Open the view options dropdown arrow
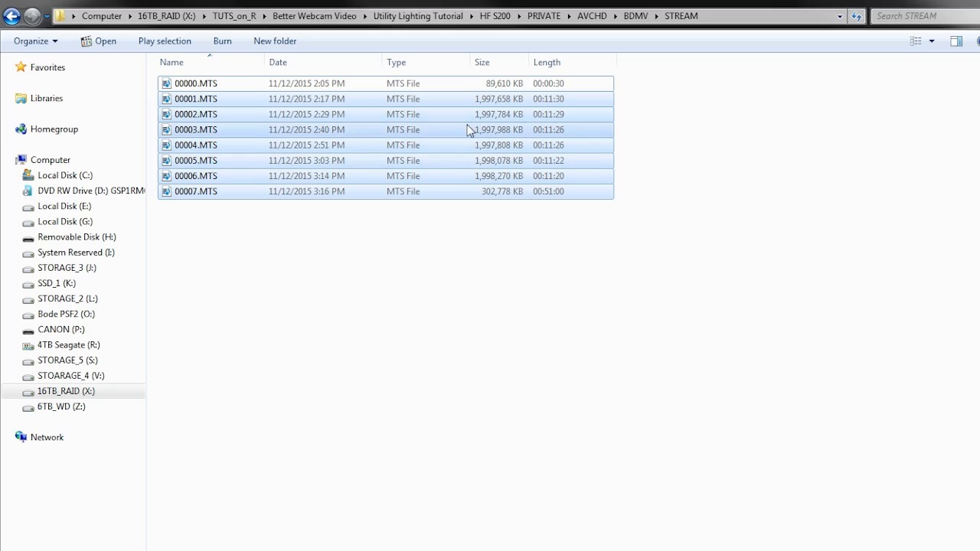Screen dimensions: 980x551 tap(932, 41)
